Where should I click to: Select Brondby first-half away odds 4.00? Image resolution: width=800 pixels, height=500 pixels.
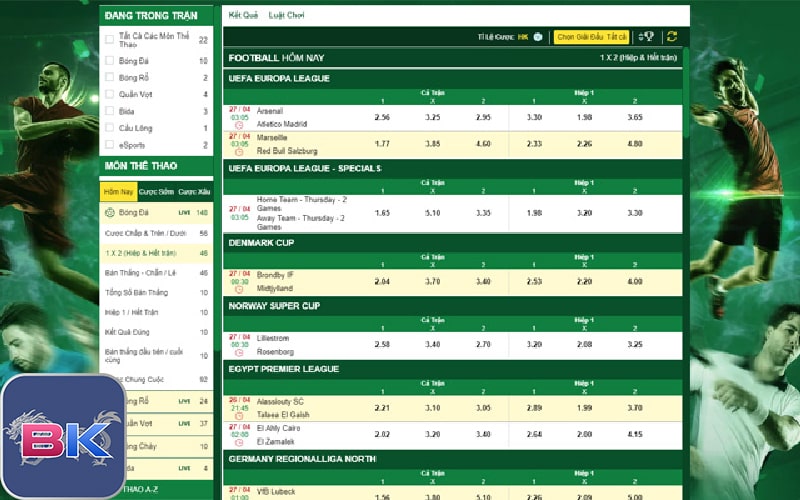[635, 282]
